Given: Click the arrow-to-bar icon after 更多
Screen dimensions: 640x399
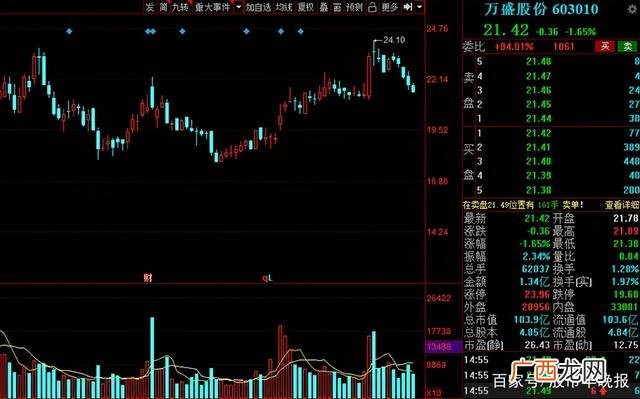Looking at the screenshot, I should point(407,7).
